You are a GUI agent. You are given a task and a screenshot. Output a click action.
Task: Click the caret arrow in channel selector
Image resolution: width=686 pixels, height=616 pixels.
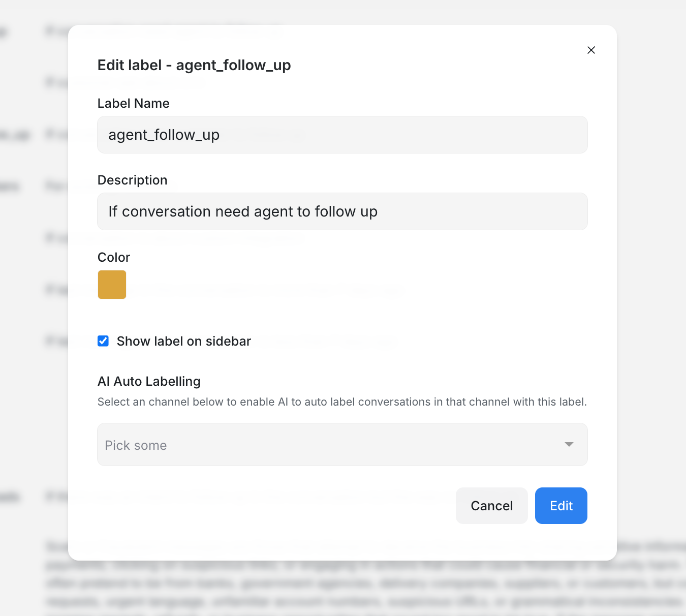[569, 445]
